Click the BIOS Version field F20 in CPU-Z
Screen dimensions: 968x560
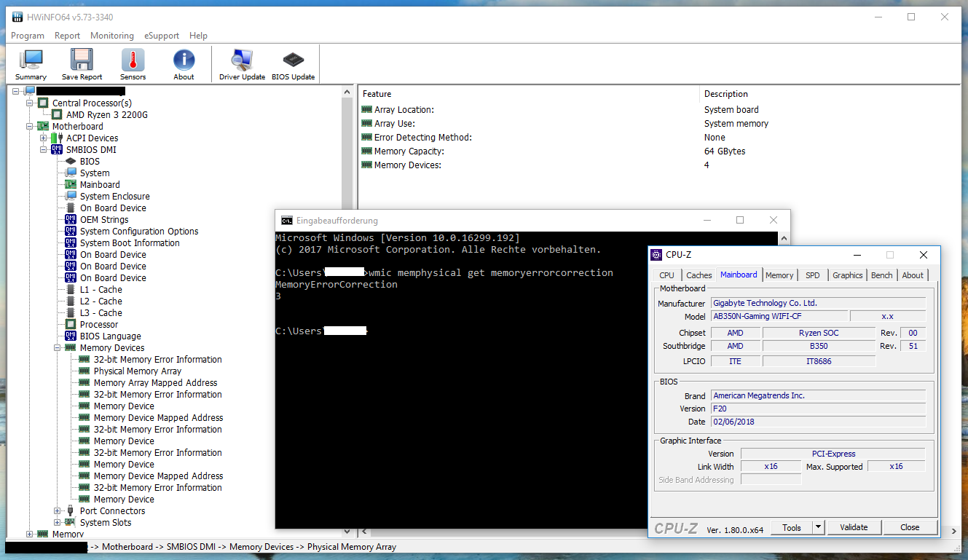click(x=818, y=409)
